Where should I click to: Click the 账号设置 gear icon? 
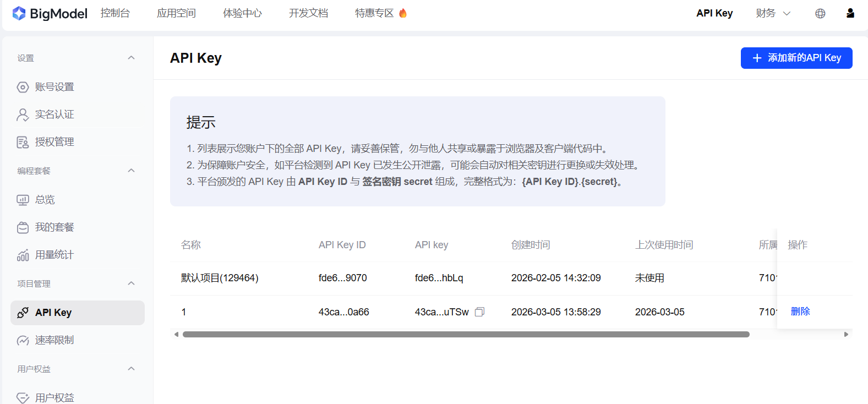(x=23, y=87)
